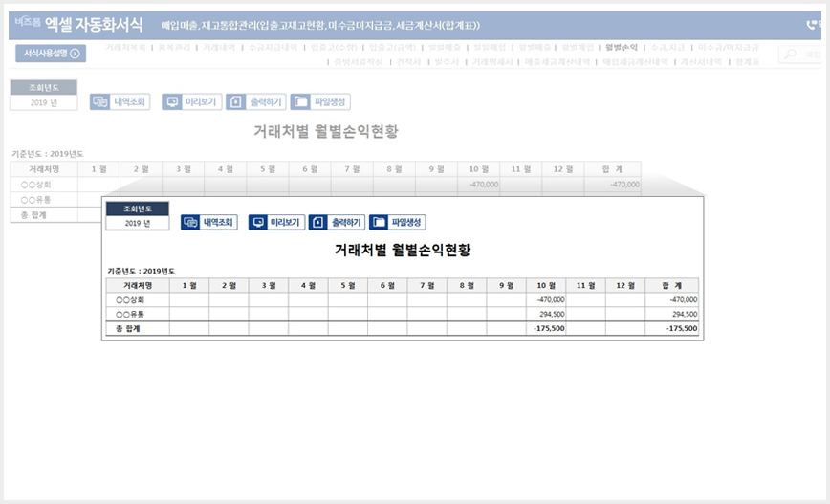Open the 매입세금계산내역 menu item
The height and width of the screenshot is (504, 830).
(635, 62)
